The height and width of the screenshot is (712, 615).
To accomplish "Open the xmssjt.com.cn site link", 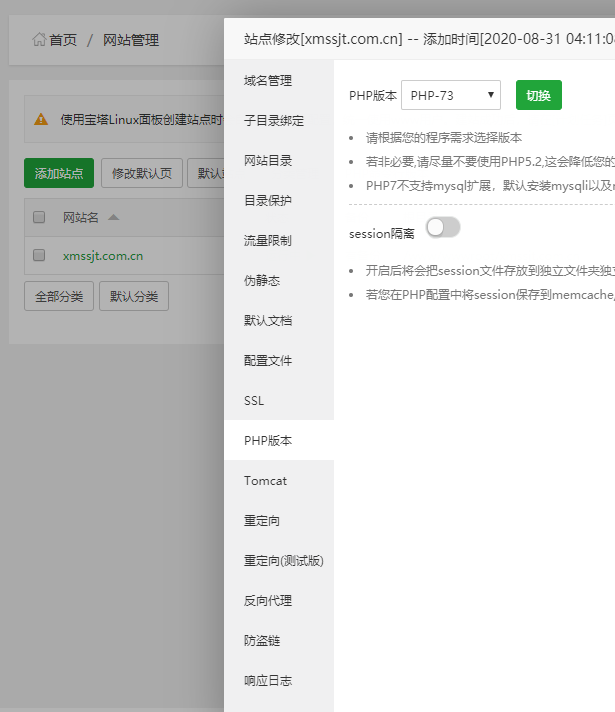I will [102, 255].
